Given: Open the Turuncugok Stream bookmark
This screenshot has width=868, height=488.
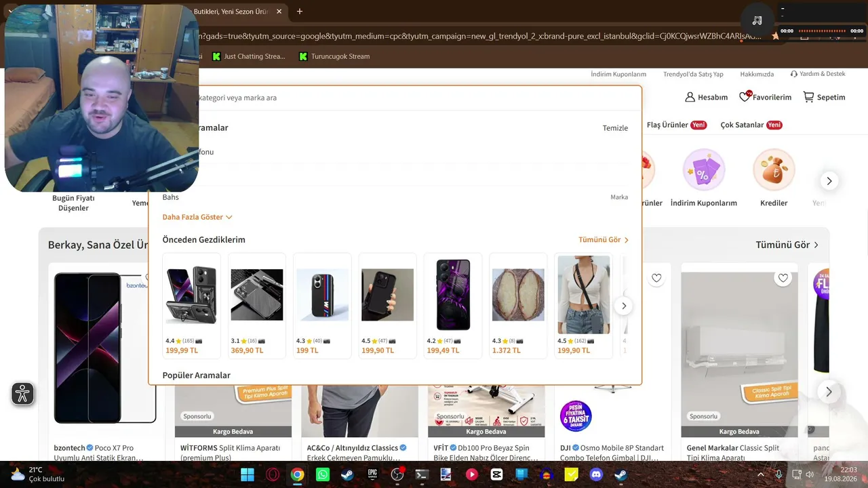Looking at the screenshot, I should (x=334, y=56).
